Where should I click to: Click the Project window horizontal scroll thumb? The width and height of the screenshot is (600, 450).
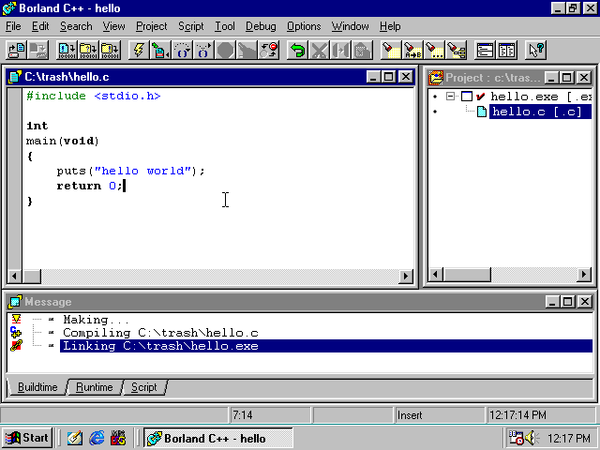(467, 274)
